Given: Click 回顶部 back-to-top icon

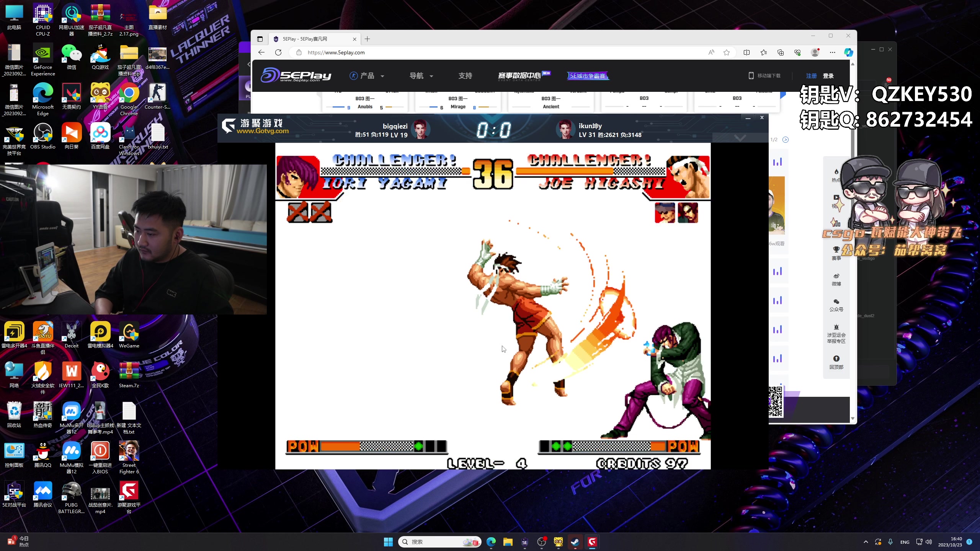Looking at the screenshot, I should pyautogui.click(x=836, y=362).
